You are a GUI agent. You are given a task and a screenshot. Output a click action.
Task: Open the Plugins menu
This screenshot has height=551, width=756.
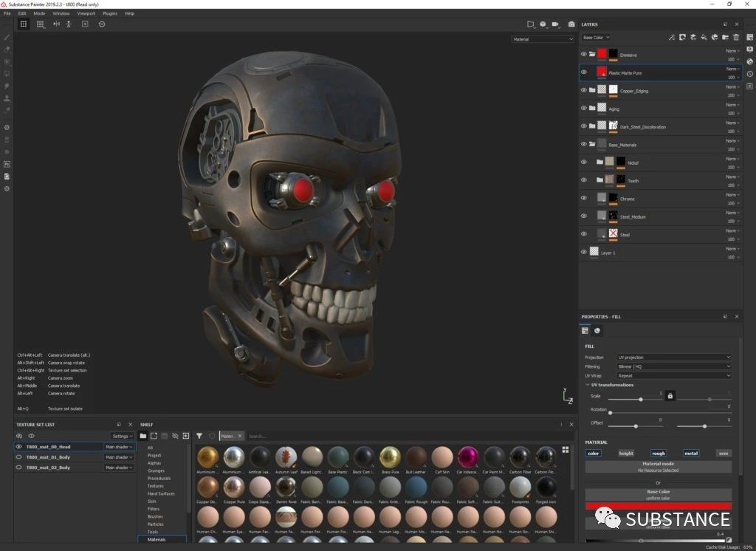point(110,13)
